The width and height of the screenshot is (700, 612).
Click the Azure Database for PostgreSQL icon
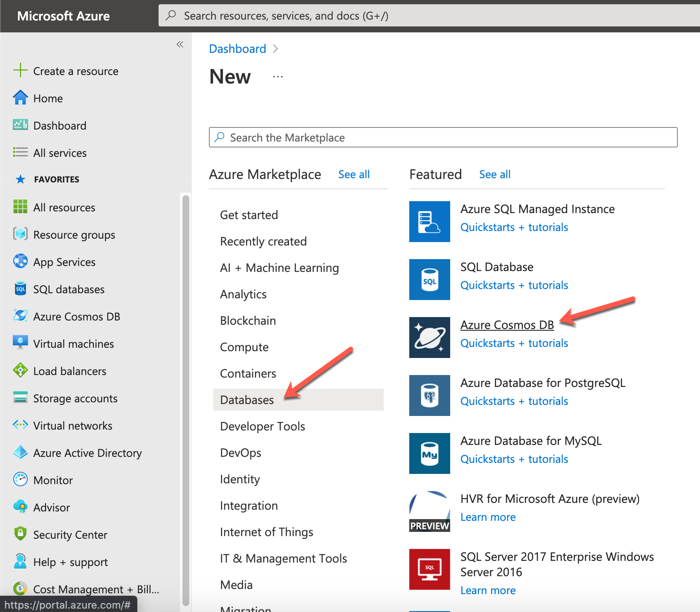tap(429, 395)
